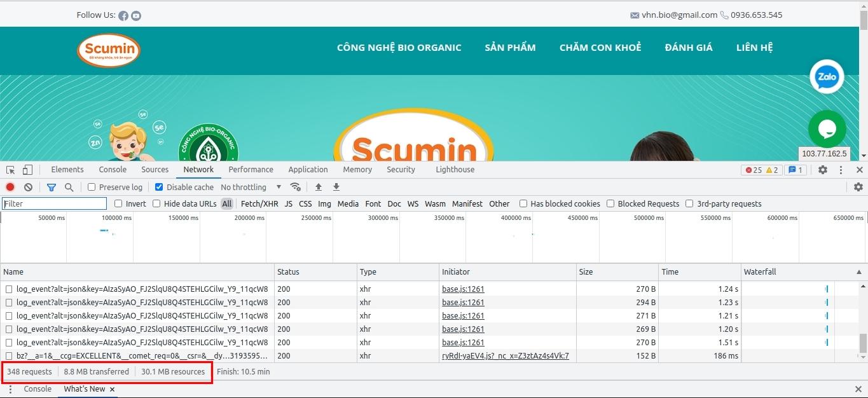
Task: Open the Scumin Facebook page icon
Action: pos(123,16)
